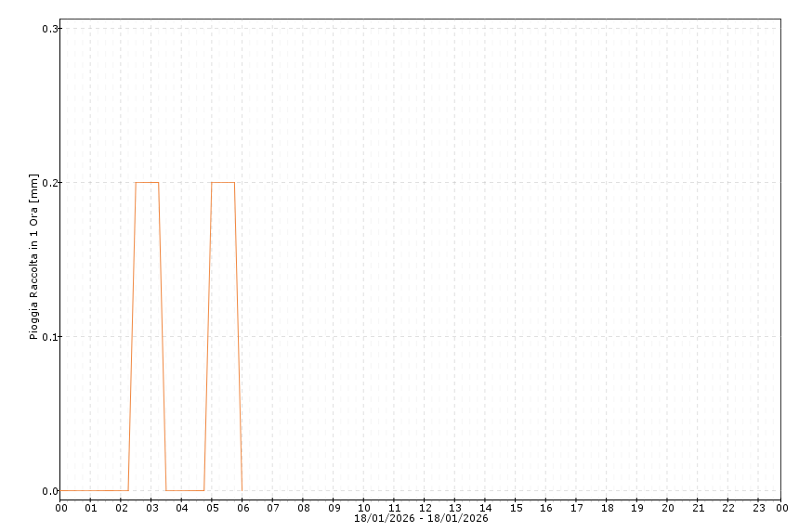Click the first rainfall peak plateau near 03
This screenshot has width=799, height=532.
pos(147,182)
